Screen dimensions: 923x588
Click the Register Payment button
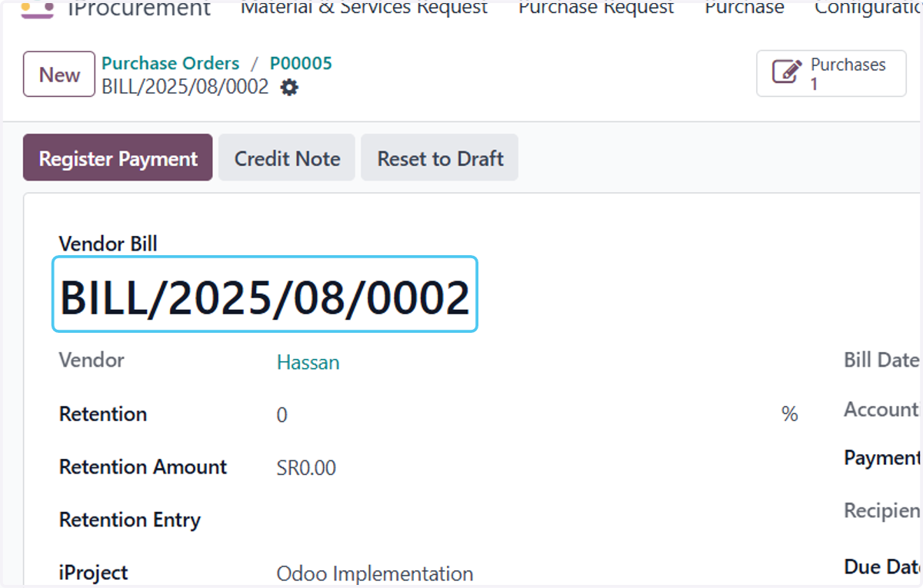point(118,158)
